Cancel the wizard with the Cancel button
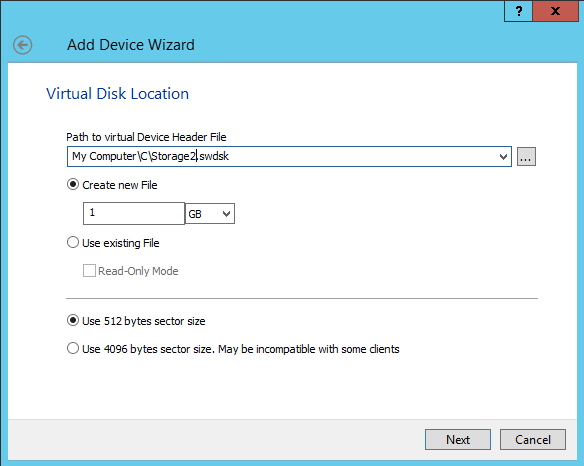 click(x=533, y=440)
